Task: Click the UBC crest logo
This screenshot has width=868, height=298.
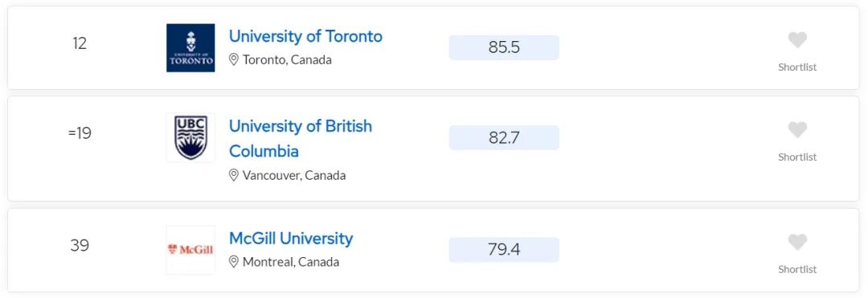Action: tap(190, 137)
